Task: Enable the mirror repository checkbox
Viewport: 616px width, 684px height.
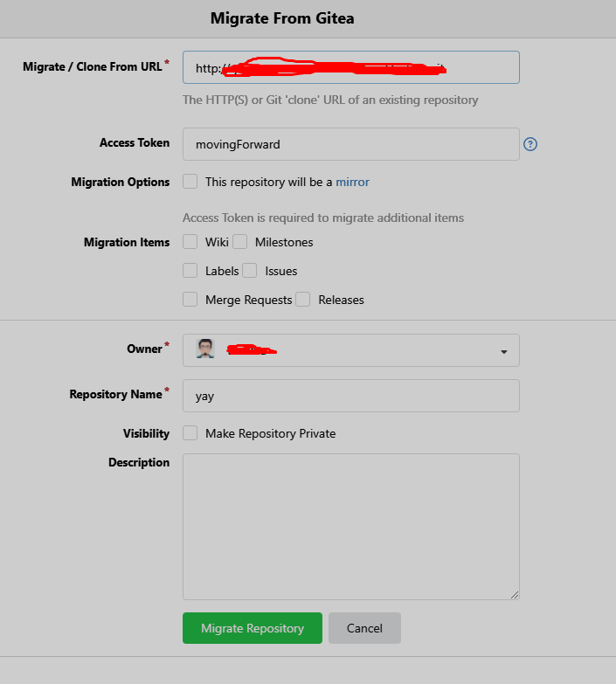Action: coord(190,182)
